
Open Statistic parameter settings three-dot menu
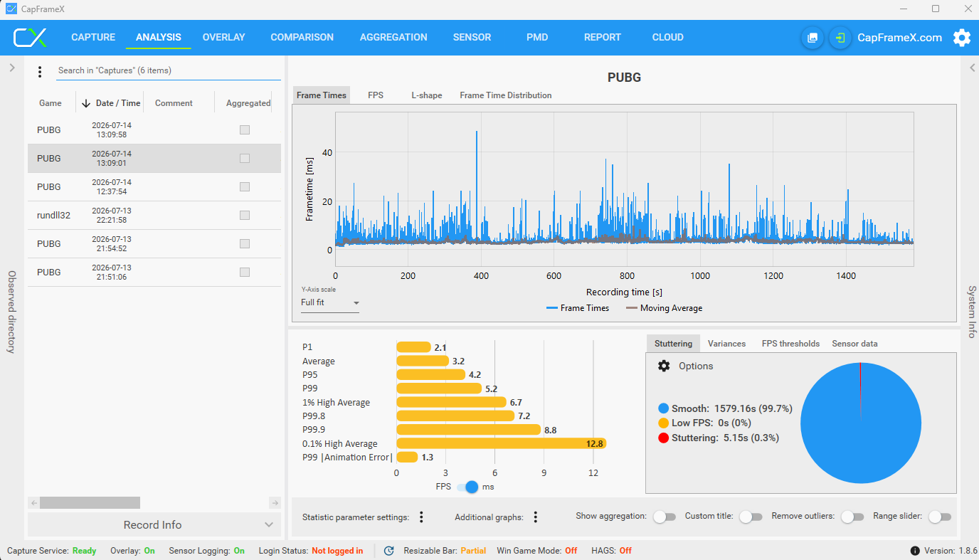pyautogui.click(x=421, y=517)
